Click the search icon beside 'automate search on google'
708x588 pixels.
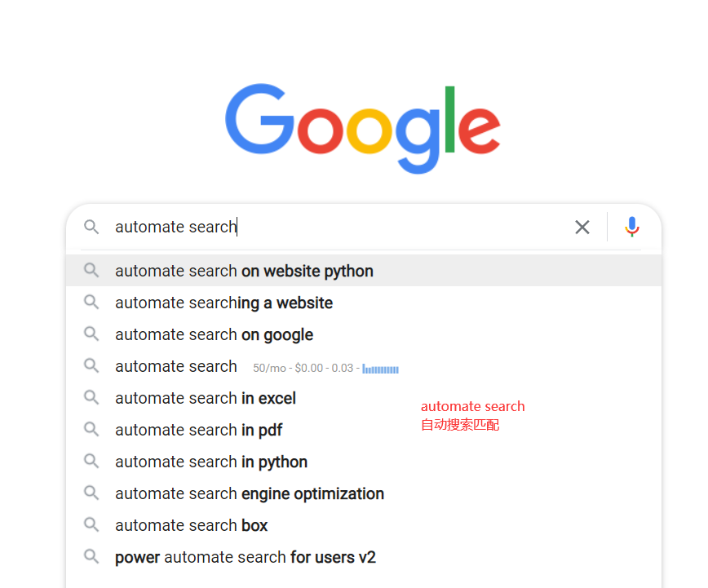pyautogui.click(x=91, y=334)
